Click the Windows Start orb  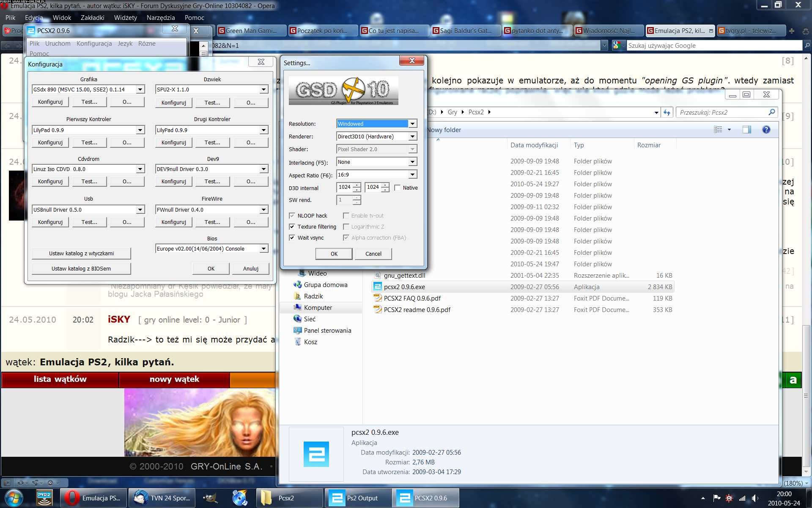(14, 498)
